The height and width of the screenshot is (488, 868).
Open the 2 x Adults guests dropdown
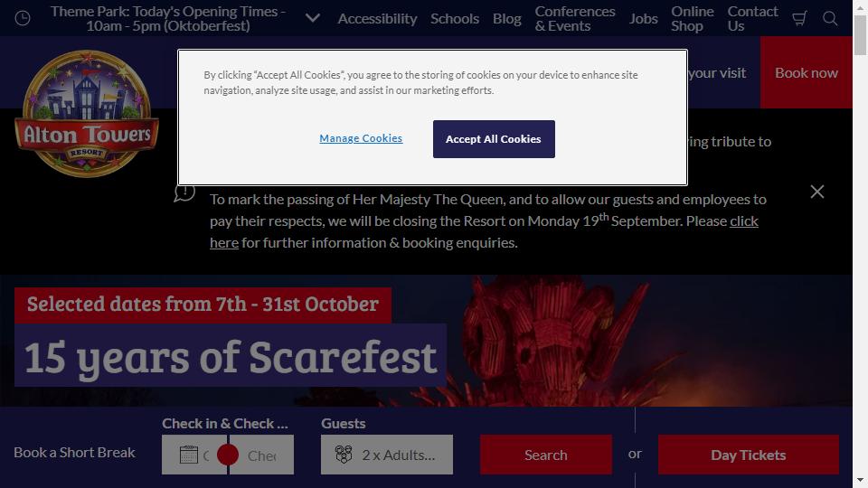[387, 455]
